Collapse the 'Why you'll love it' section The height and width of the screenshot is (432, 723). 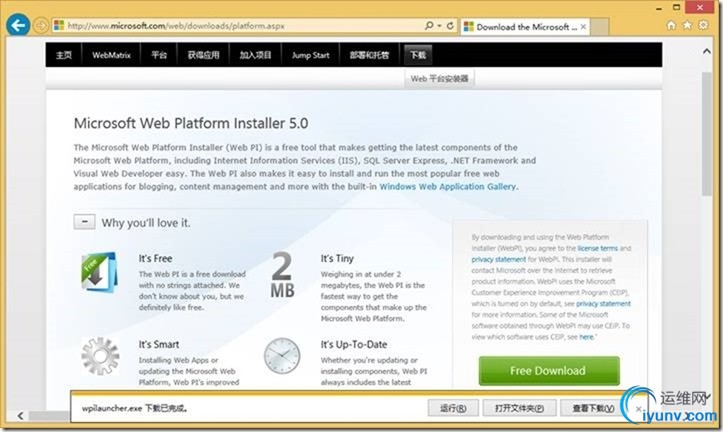point(85,222)
